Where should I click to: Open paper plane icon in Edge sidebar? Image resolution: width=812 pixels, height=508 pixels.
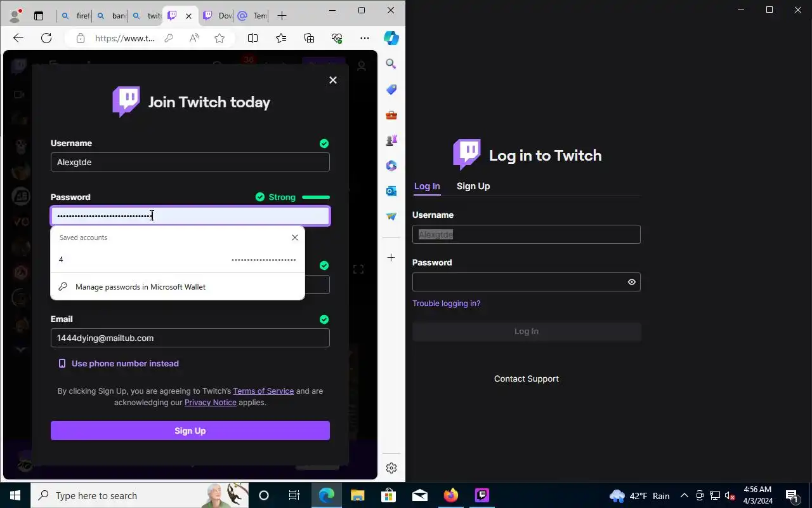point(391,217)
